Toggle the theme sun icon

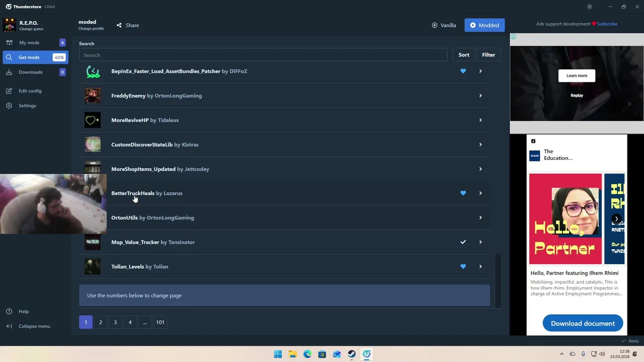[x=590, y=7]
